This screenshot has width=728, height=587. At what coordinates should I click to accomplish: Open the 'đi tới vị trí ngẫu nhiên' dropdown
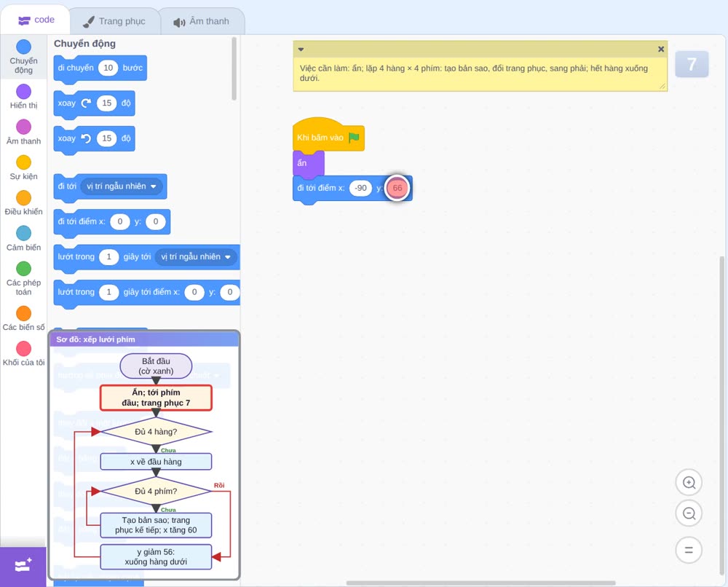click(x=121, y=186)
